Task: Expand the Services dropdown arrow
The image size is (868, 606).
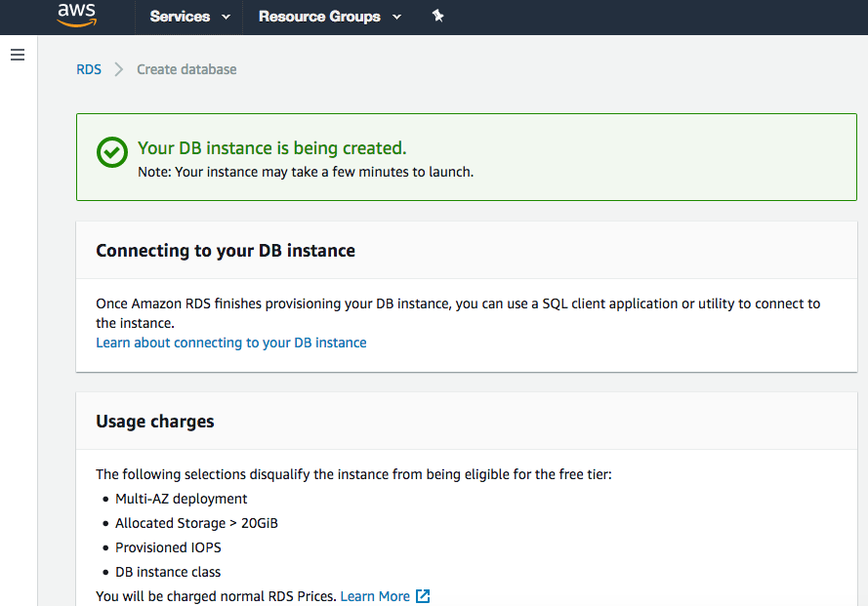Action: point(227,18)
